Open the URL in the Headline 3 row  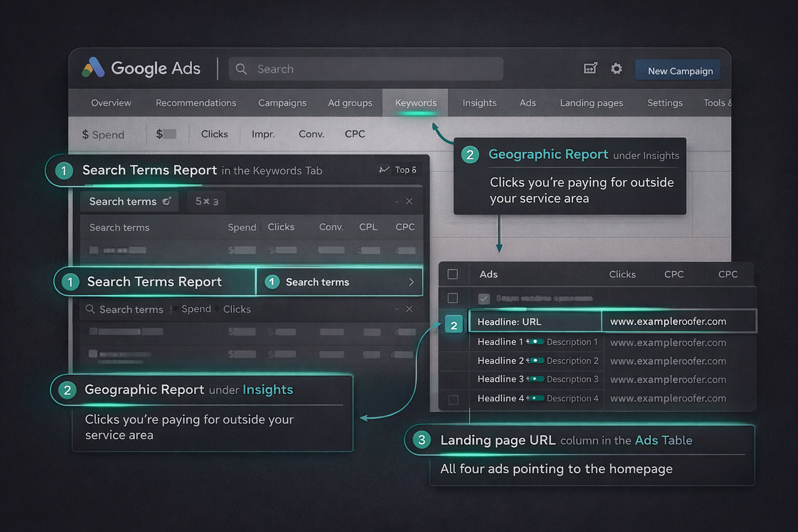tap(668, 379)
